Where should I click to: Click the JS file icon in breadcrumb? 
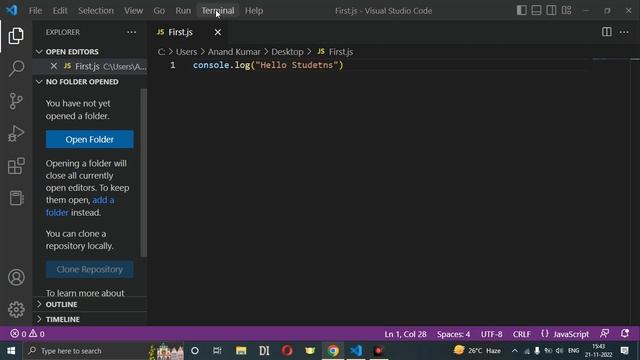(x=321, y=51)
